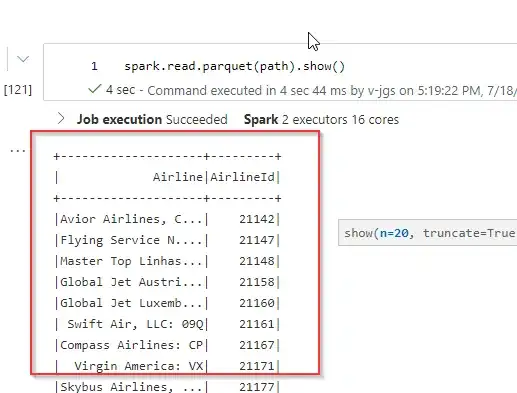Click line number 1 in the code cell
The width and height of the screenshot is (517, 393).
[94, 66]
